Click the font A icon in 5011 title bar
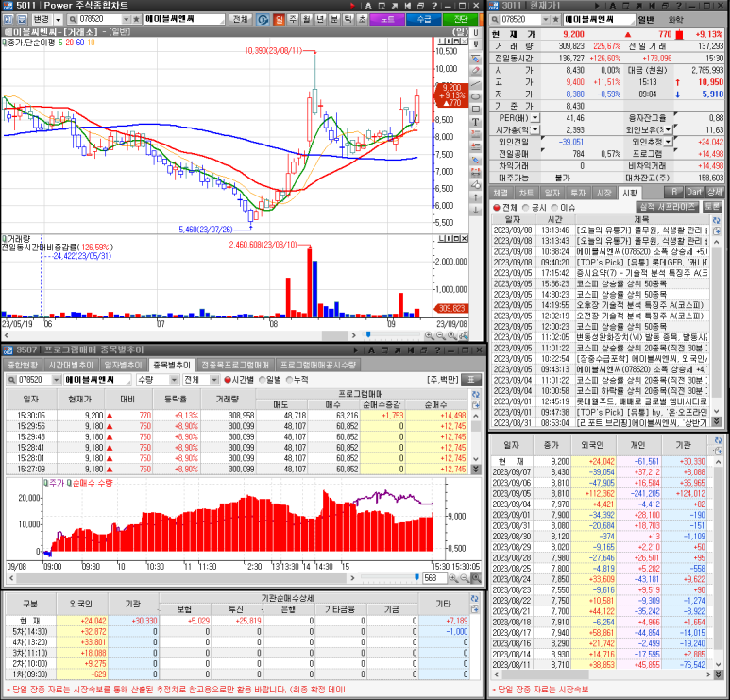The image size is (730, 700). pos(368,6)
